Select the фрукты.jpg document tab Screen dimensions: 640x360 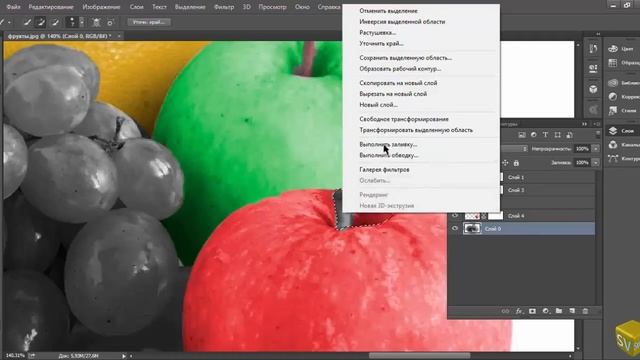coord(59,36)
